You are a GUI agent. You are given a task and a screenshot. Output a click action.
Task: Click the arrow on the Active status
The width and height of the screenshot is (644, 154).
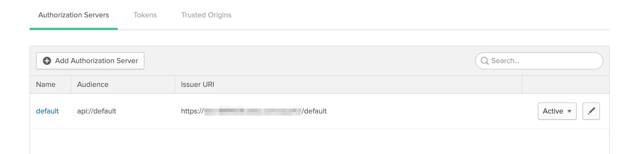pos(569,111)
